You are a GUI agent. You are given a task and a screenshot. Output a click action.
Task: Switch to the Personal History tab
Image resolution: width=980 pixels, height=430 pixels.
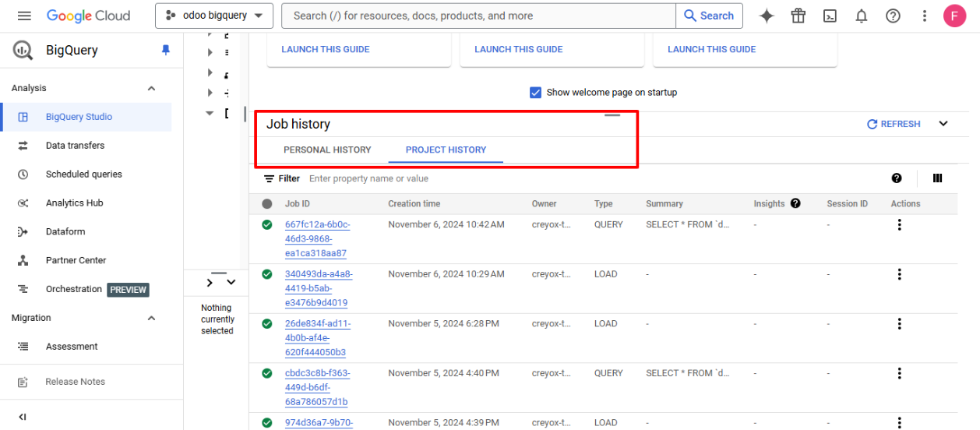coord(327,150)
